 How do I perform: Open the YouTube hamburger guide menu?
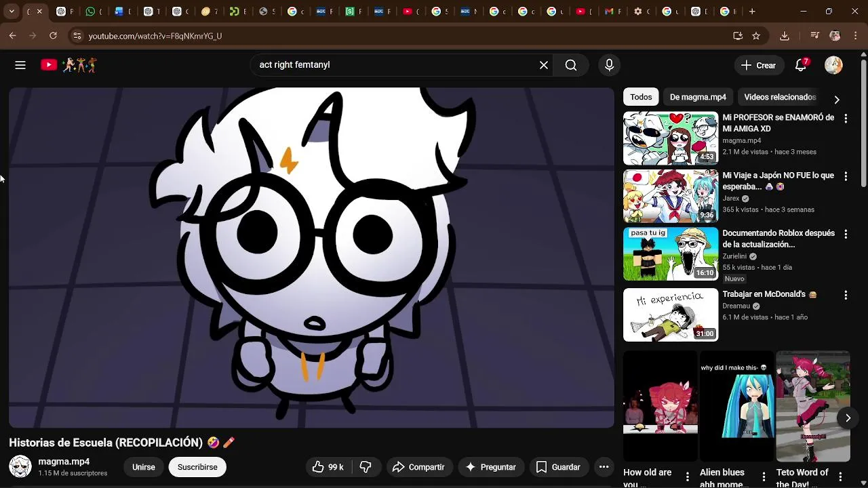[20, 65]
